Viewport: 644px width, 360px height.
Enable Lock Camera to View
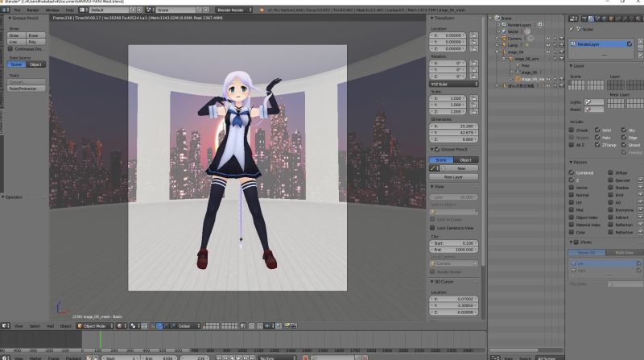coord(432,228)
